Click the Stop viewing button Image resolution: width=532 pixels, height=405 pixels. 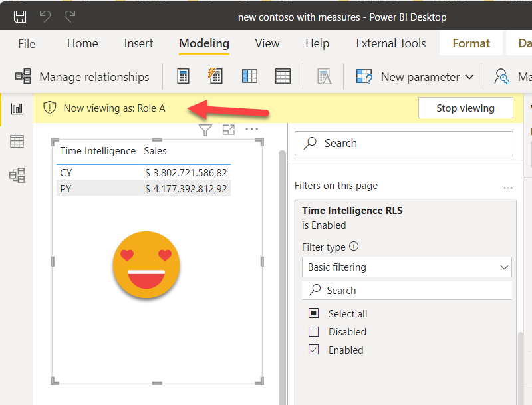coord(465,108)
